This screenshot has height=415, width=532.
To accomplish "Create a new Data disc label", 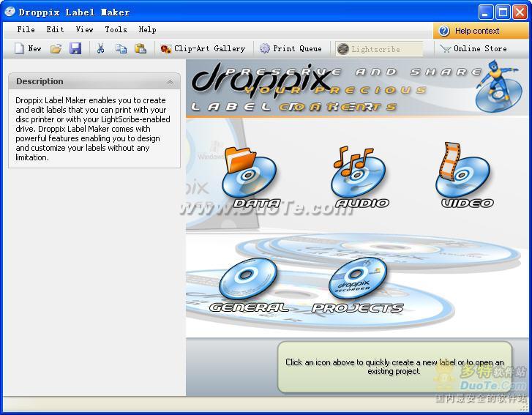I will [x=252, y=178].
